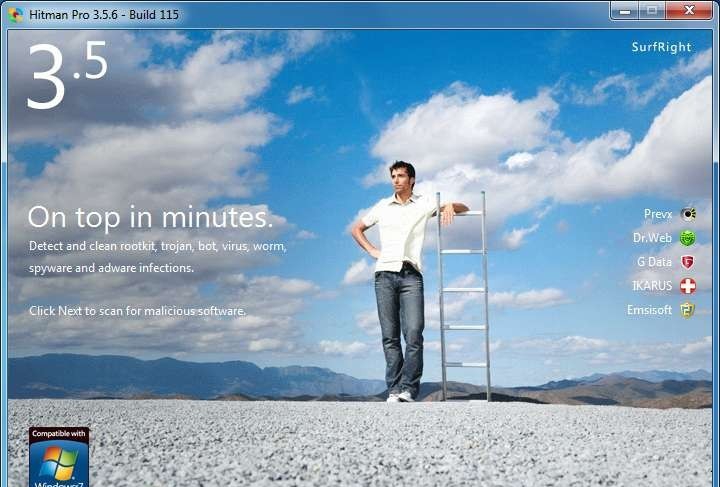Click the Dr.Web green spider icon
The height and width of the screenshot is (487, 720).
(688, 238)
